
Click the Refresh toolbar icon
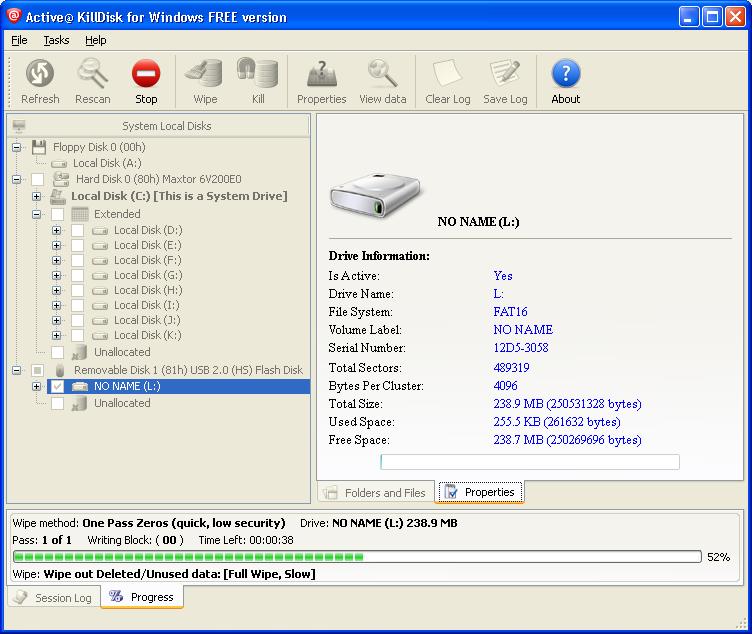[x=40, y=73]
